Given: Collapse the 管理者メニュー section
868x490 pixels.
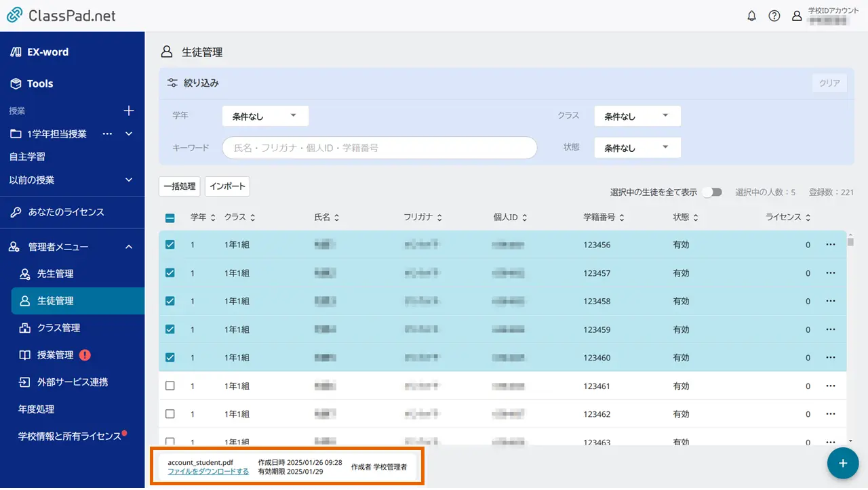Looking at the screenshot, I should point(129,247).
